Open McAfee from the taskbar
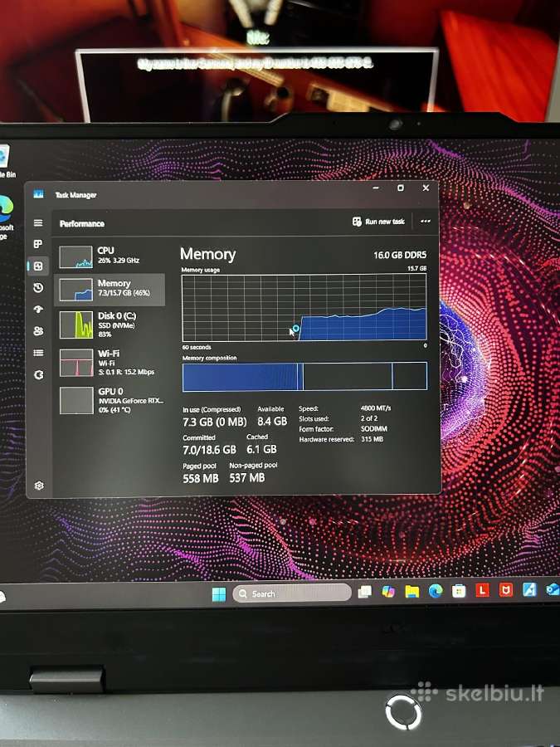 pos(506,590)
